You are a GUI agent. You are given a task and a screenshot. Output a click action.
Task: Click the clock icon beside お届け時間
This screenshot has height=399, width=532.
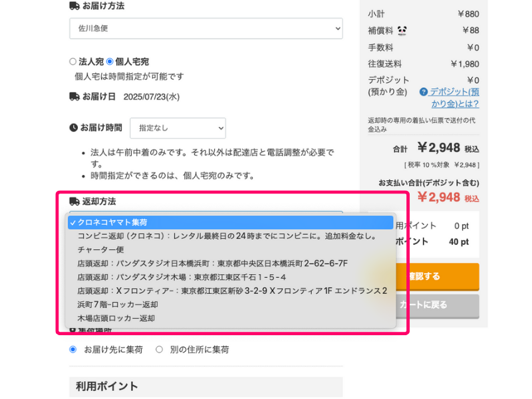coord(73,128)
